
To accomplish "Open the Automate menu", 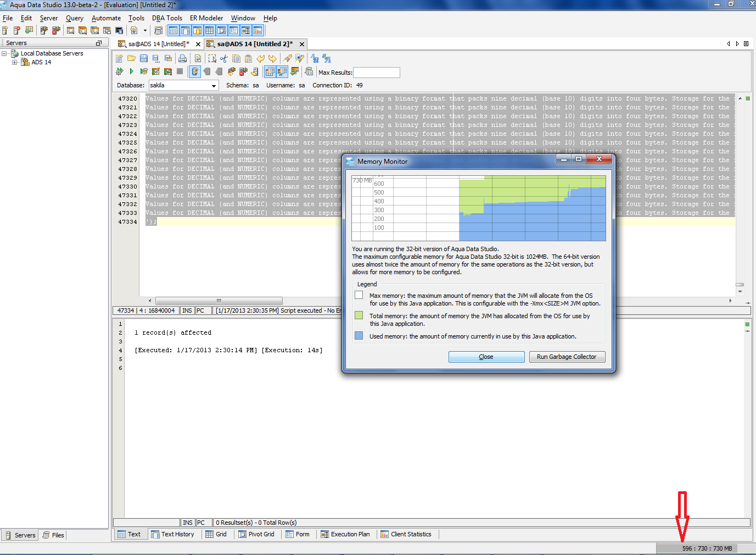I will [x=106, y=18].
